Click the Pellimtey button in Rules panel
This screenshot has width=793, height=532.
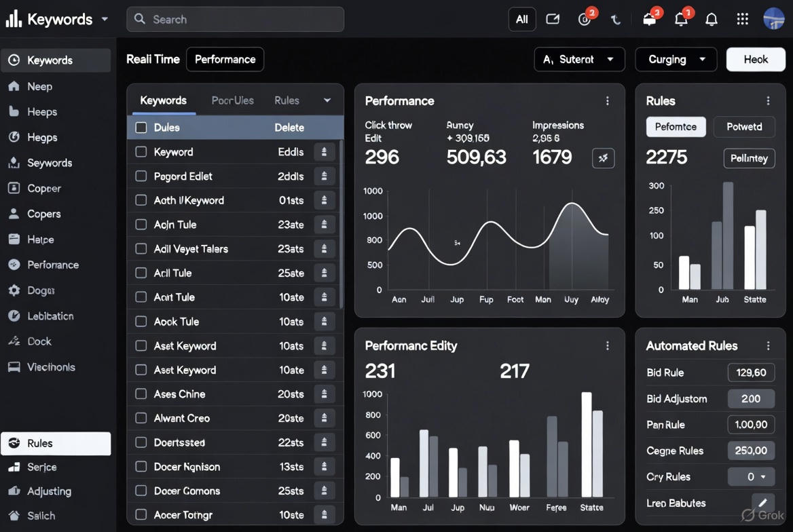pyautogui.click(x=749, y=158)
